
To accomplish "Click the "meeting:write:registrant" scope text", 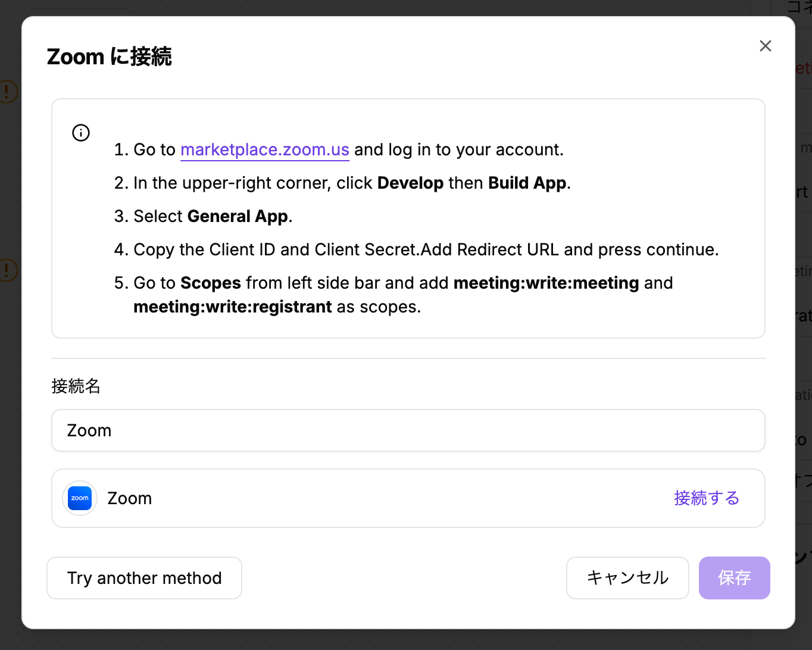I will click(x=233, y=307).
